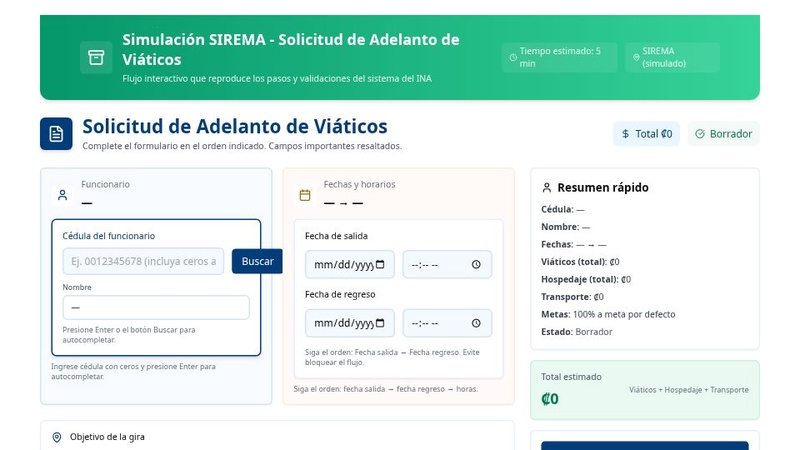Click the SIREMA (simulado) chip
Viewport: 800px width, 450px height.
pos(672,57)
